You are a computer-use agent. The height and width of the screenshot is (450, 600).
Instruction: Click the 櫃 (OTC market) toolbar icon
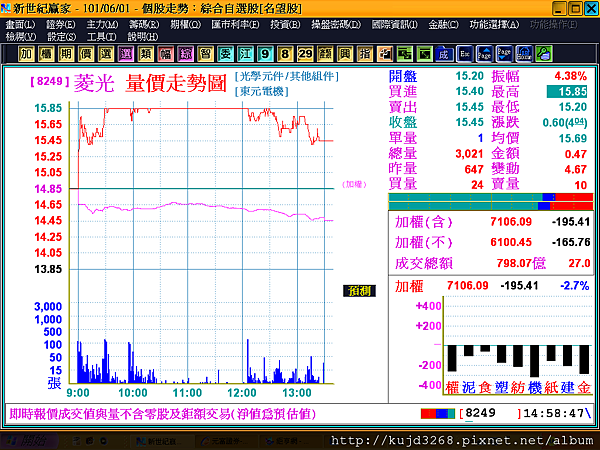[x=46, y=54]
